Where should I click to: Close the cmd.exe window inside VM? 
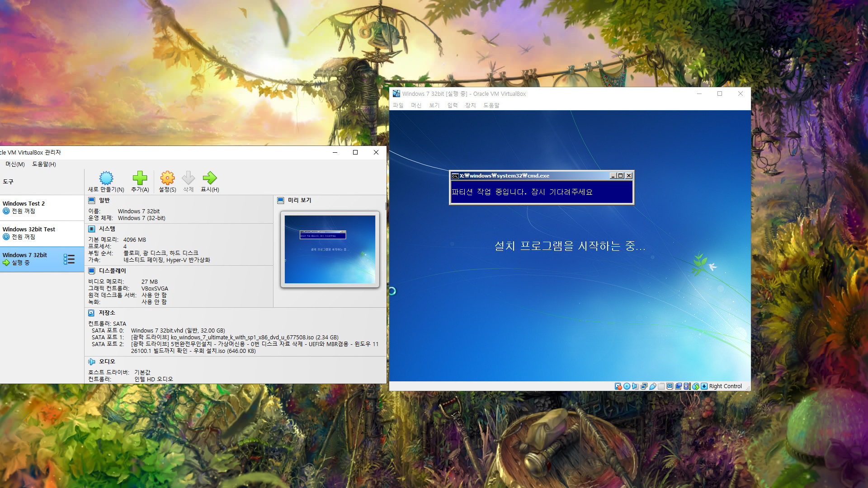[x=629, y=176]
